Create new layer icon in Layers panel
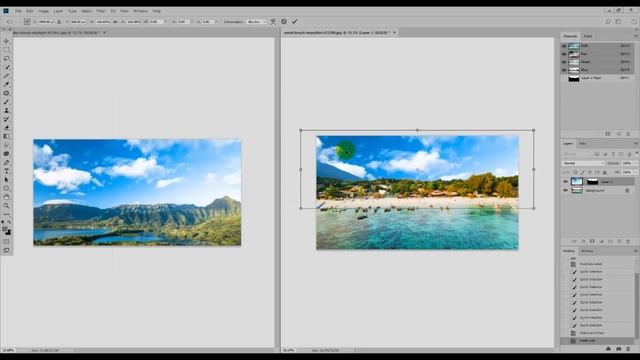640x360 pixels. click(619, 242)
